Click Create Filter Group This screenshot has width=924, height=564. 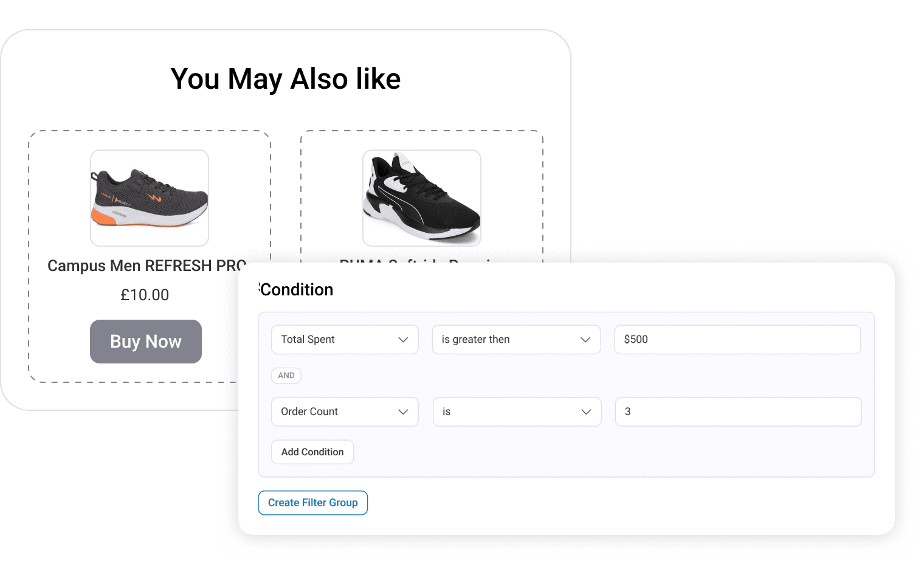[x=312, y=503]
